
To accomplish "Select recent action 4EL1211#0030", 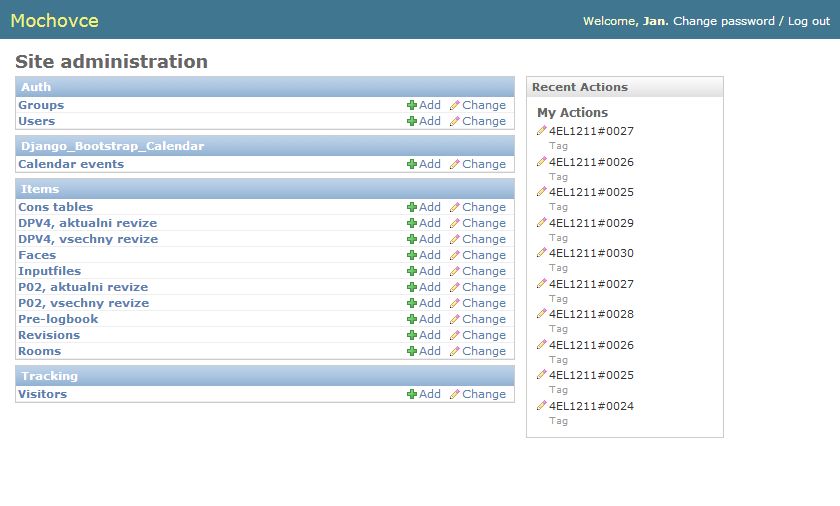I will [x=591, y=253].
